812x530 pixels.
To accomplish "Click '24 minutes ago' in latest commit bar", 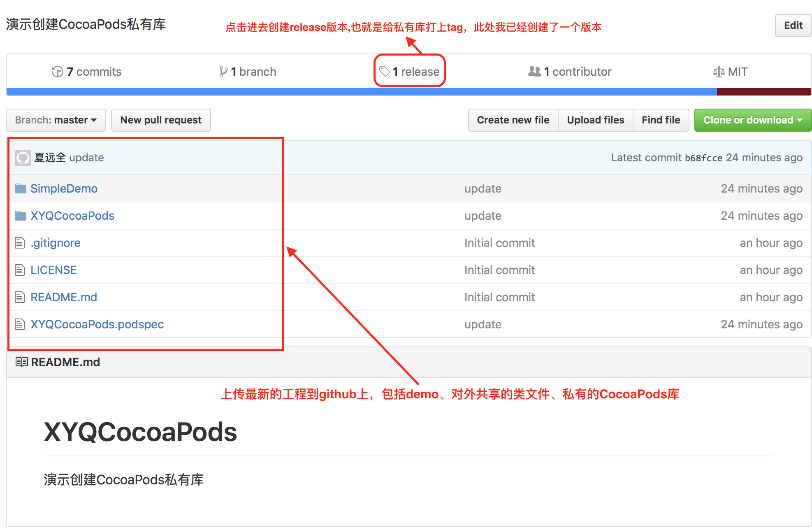I will coord(764,158).
